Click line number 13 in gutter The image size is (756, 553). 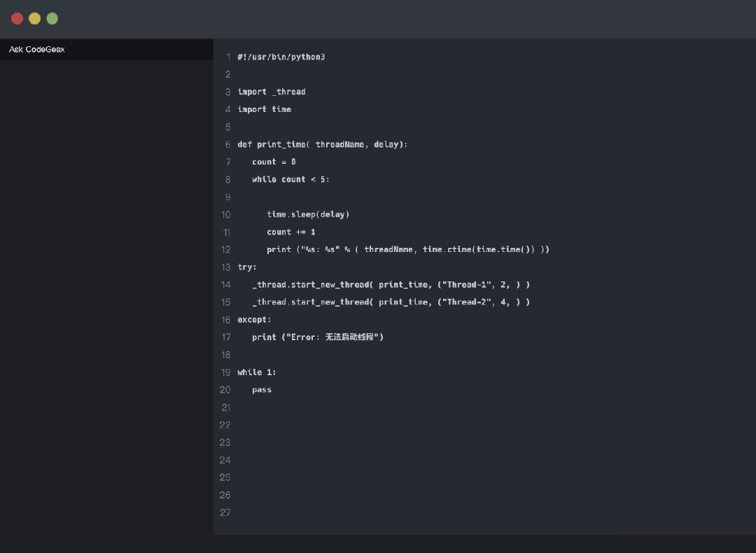click(x=225, y=267)
